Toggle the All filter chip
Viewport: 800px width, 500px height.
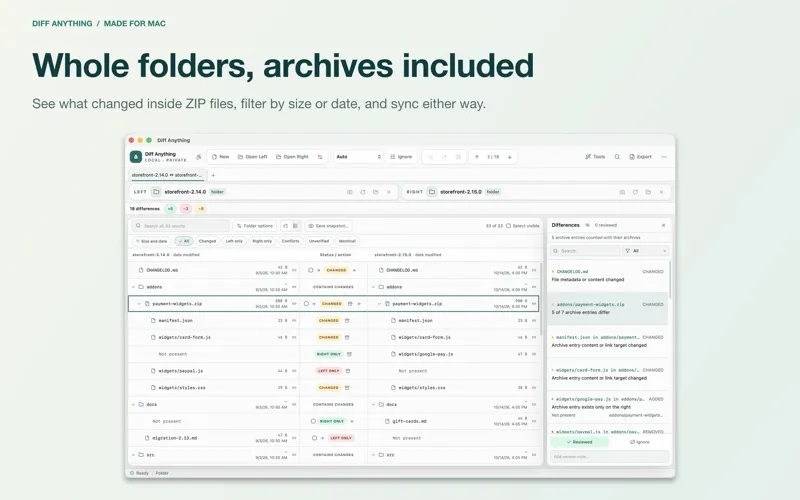coord(184,241)
